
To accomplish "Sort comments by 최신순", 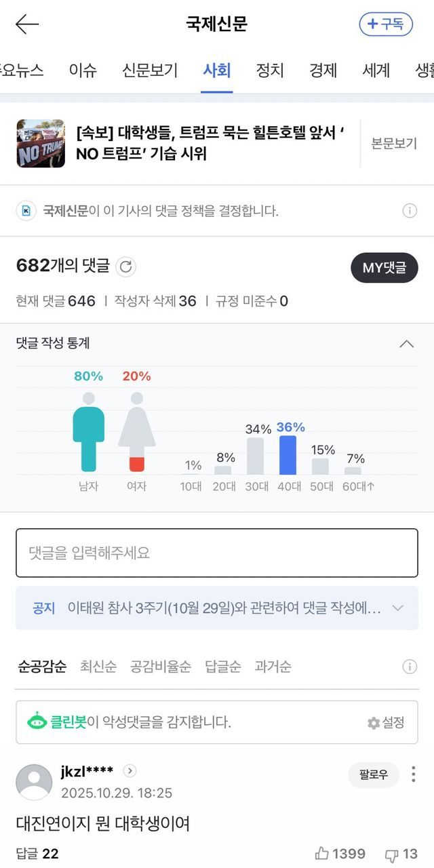I will pos(98,667).
